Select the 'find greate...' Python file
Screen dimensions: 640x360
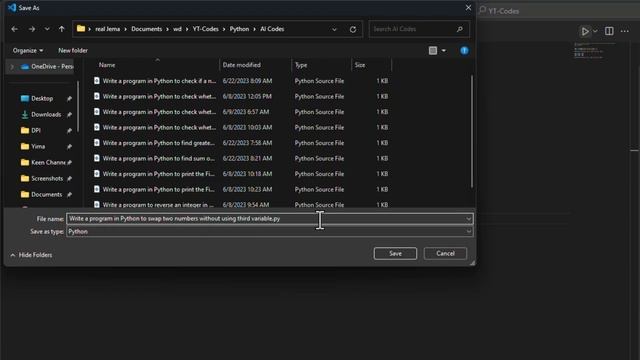coord(241,143)
